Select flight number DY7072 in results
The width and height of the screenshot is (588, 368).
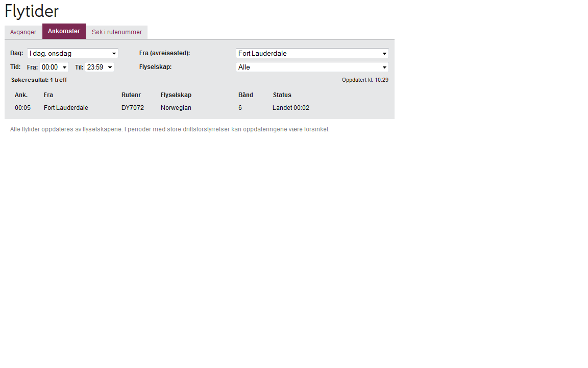[x=133, y=108]
